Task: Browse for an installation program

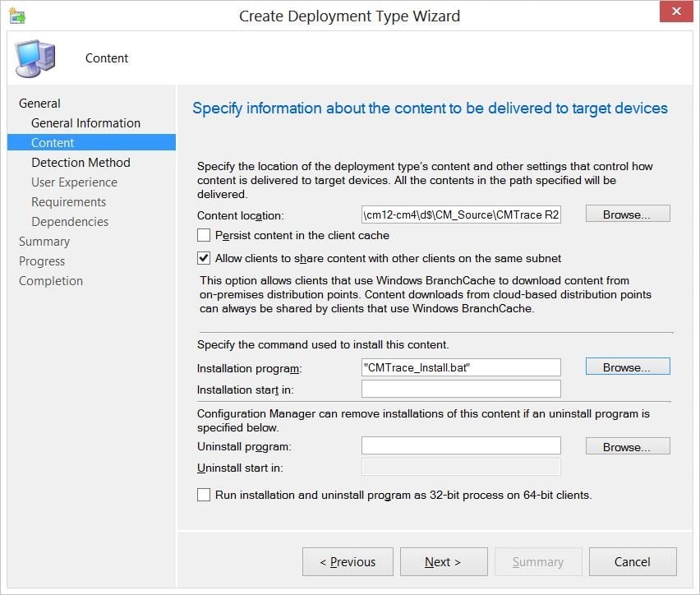Action: pyautogui.click(x=627, y=367)
